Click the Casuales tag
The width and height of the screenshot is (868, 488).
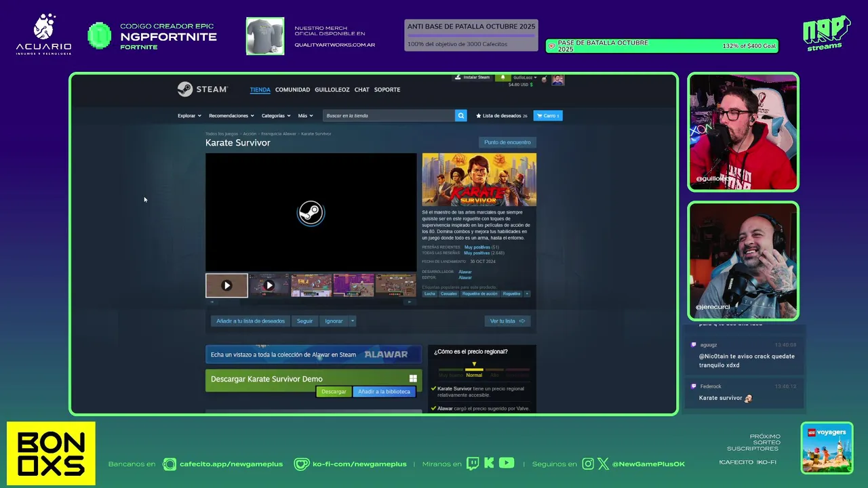pyautogui.click(x=449, y=293)
